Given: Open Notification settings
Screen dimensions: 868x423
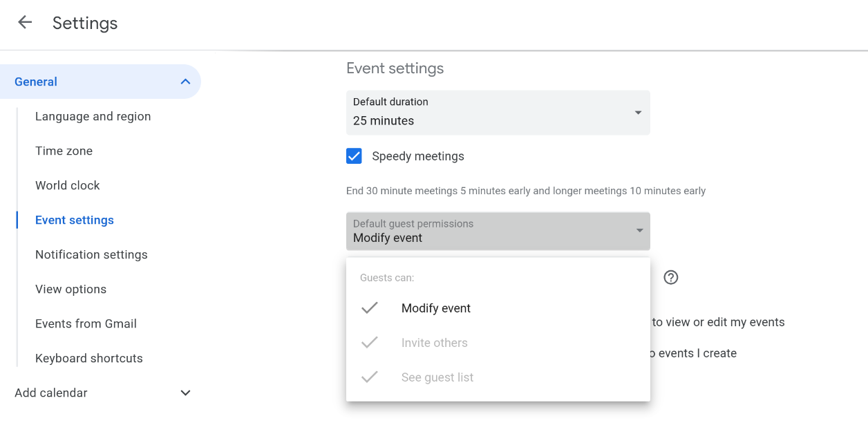Looking at the screenshot, I should pyautogui.click(x=91, y=254).
